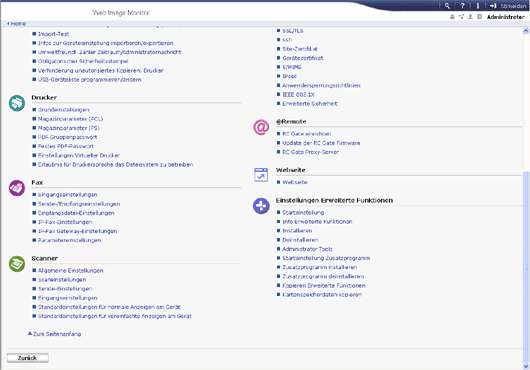Open Erlaubnis für Druckersprache Dateisystem link
The width and height of the screenshot is (530, 370).
click(116, 165)
